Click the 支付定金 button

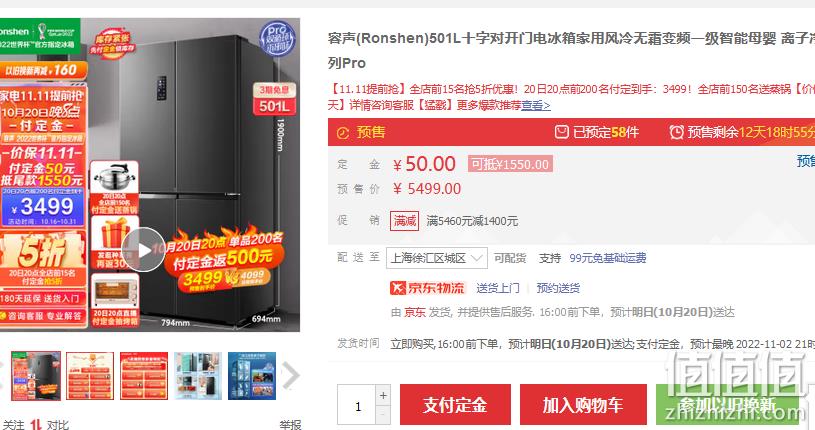click(455, 405)
